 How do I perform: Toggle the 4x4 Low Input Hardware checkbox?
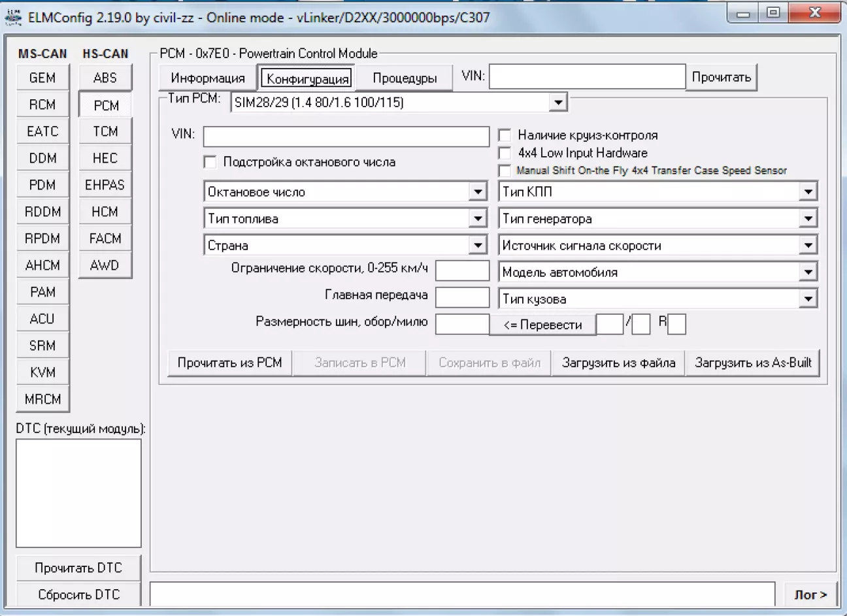(x=505, y=153)
